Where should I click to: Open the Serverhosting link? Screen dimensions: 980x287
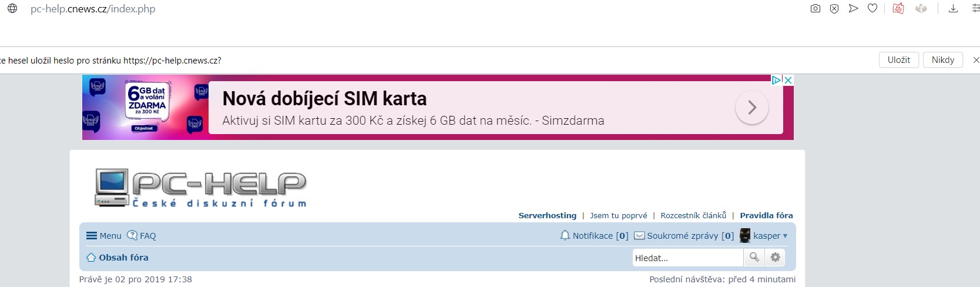coord(547,216)
